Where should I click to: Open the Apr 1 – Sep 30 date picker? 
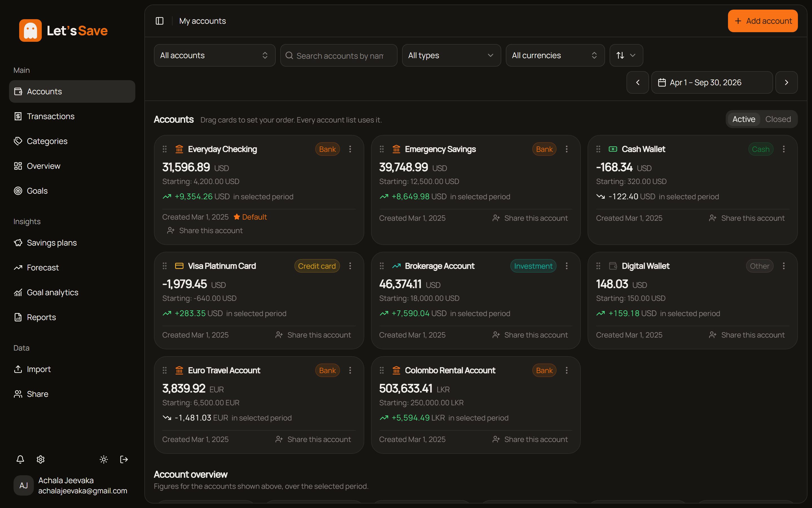[x=712, y=82]
